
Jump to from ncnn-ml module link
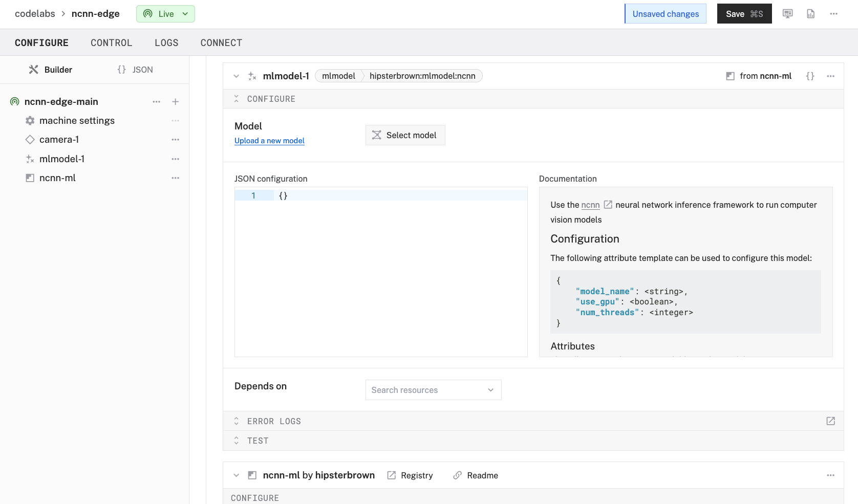(759, 76)
